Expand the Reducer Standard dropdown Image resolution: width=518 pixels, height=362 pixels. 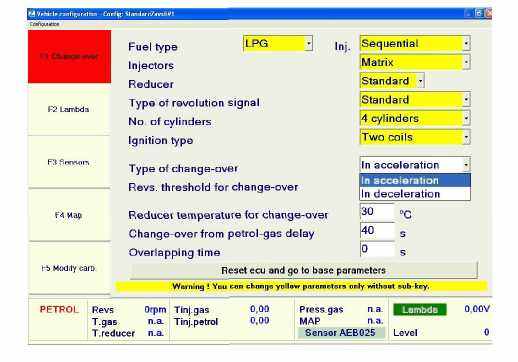pos(392,81)
